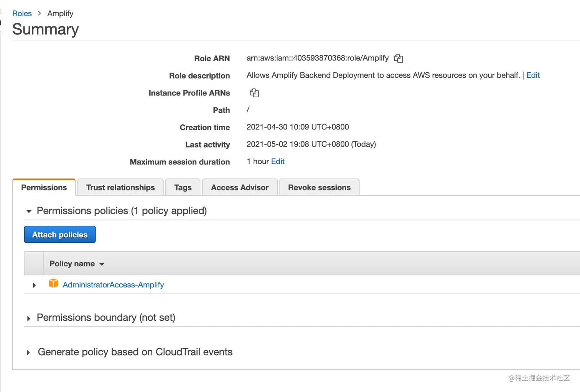Click the Permissions tab

tap(44, 187)
